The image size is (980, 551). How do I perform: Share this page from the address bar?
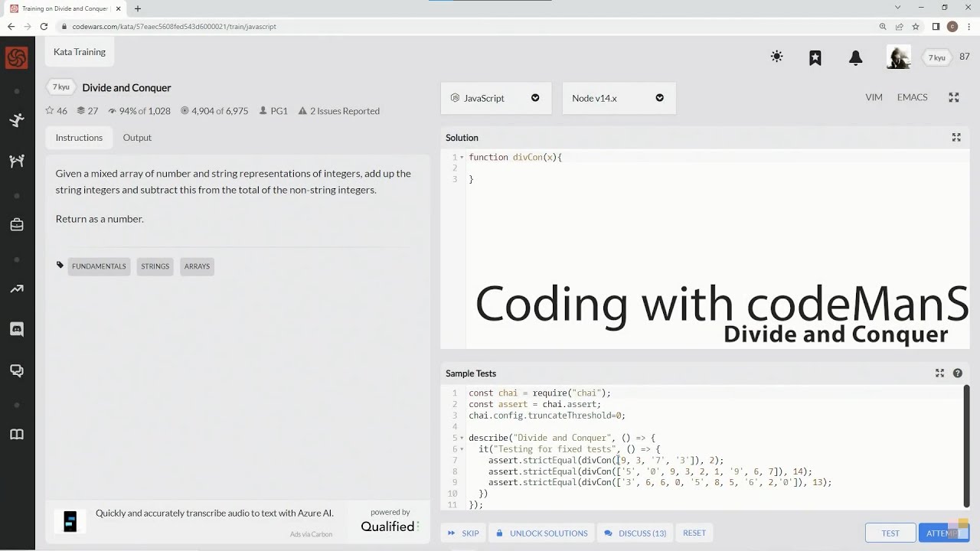click(x=899, y=26)
